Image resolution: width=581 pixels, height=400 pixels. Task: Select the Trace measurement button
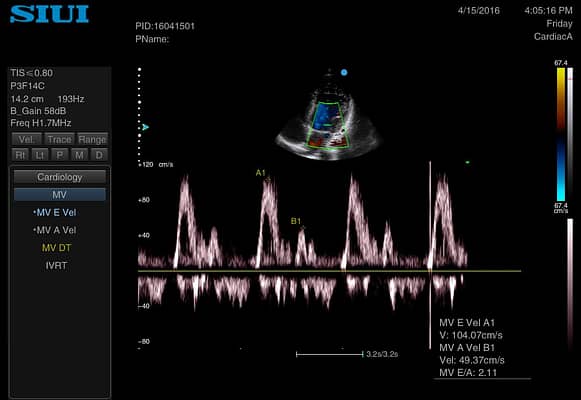[x=59, y=140]
